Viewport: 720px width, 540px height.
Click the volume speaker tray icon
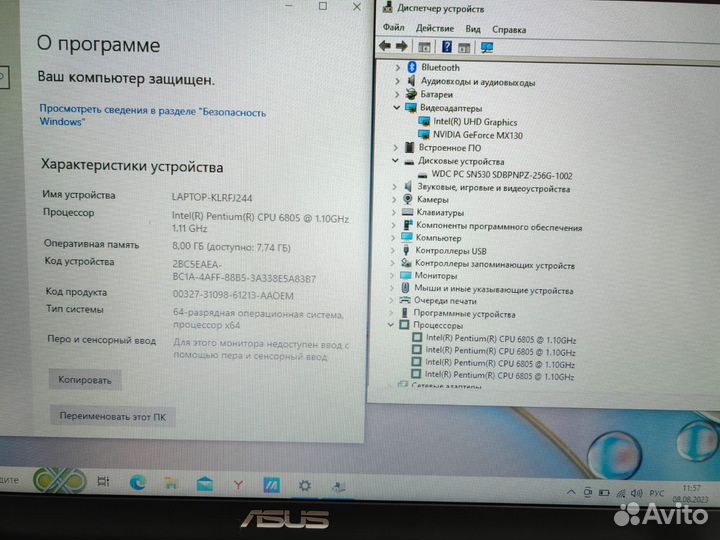tap(636, 493)
